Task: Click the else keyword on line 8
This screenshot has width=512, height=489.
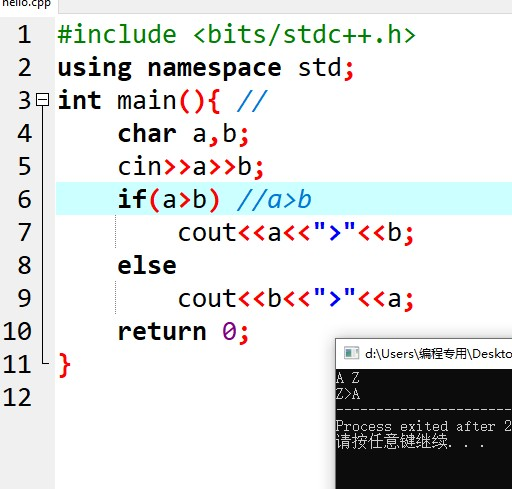Action: 147,266
